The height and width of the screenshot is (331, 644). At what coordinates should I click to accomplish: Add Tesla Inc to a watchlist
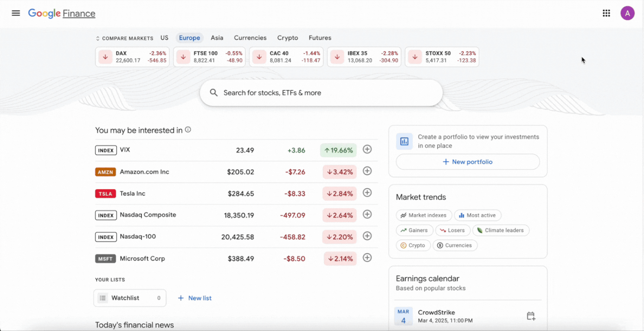[367, 193]
